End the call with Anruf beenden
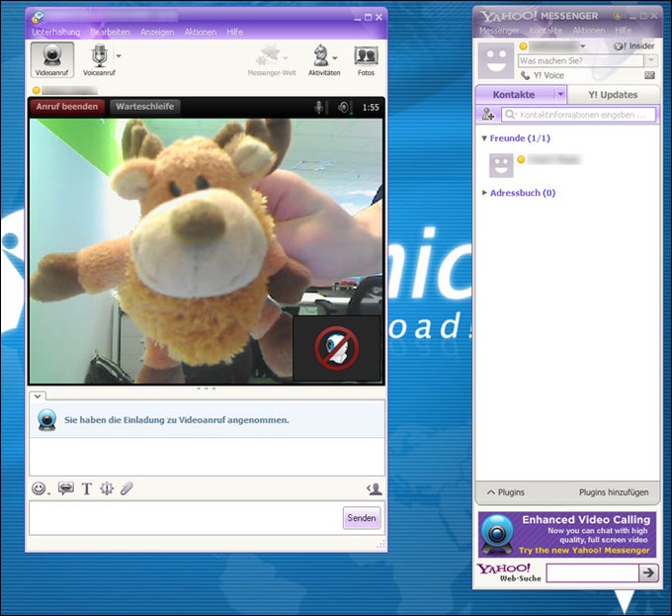Image resolution: width=672 pixels, height=616 pixels. 67,107
